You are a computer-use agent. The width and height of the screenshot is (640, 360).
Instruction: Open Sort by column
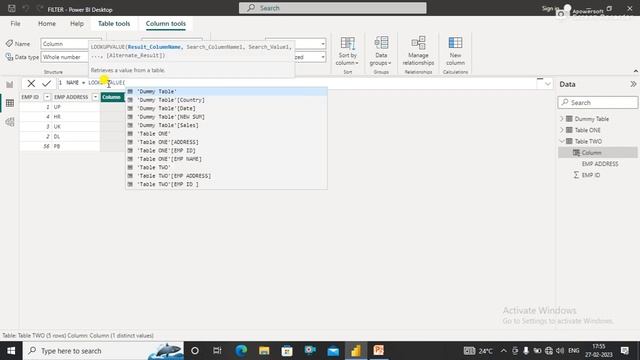[347, 51]
